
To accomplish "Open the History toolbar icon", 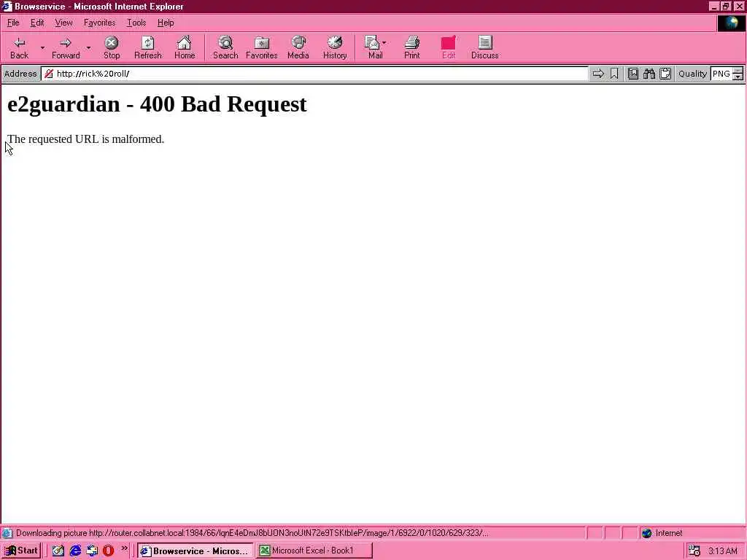I will click(335, 48).
